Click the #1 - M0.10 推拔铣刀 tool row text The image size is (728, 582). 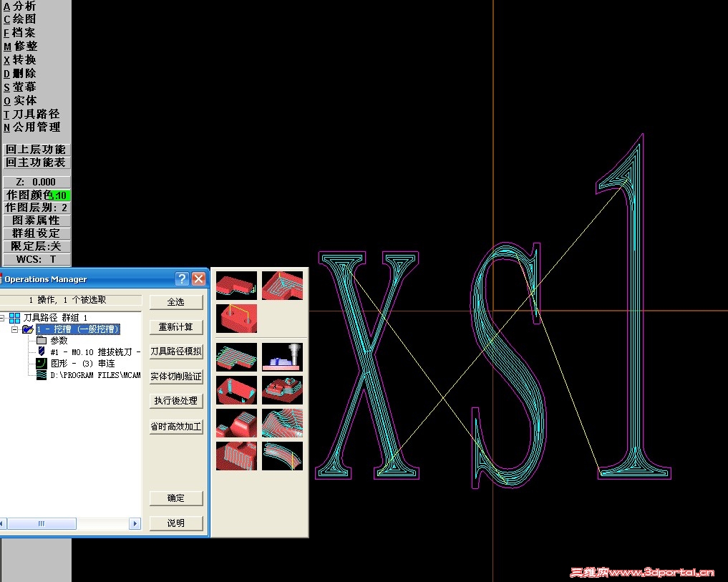pos(94,352)
